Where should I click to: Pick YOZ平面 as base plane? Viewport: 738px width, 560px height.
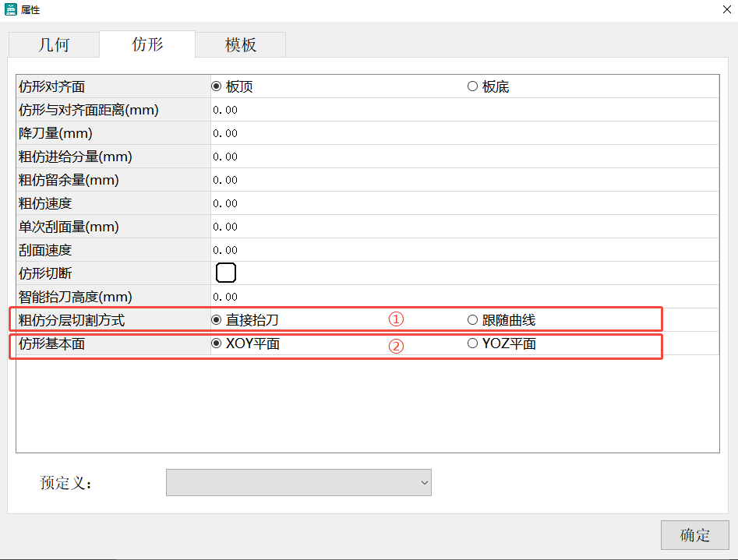[472, 343]
